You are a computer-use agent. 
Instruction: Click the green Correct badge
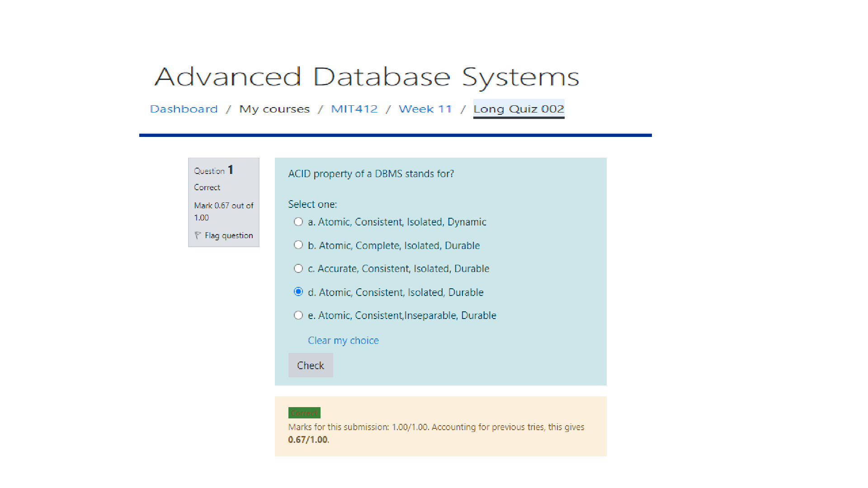pos(304,413)
